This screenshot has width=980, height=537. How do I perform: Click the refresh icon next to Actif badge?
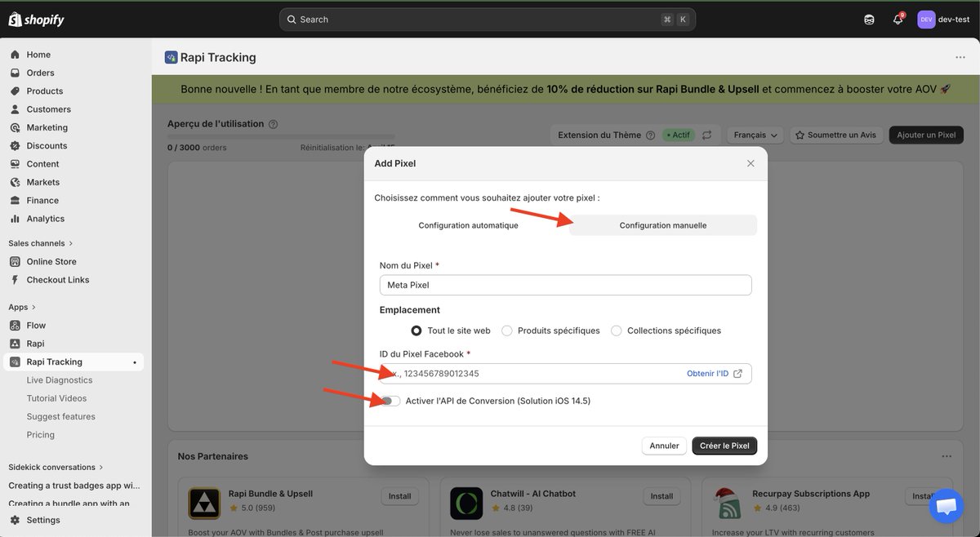pyautogui.click(x=707, y=135)
